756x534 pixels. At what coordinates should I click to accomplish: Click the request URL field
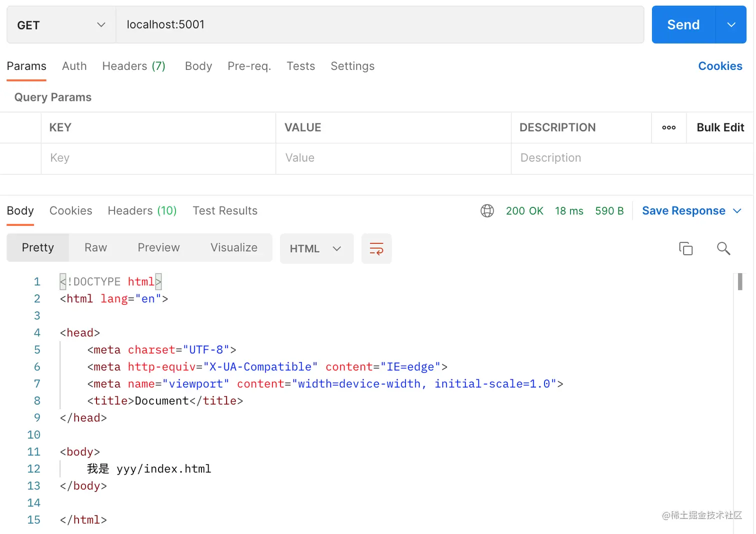click(x=379, y=25)
